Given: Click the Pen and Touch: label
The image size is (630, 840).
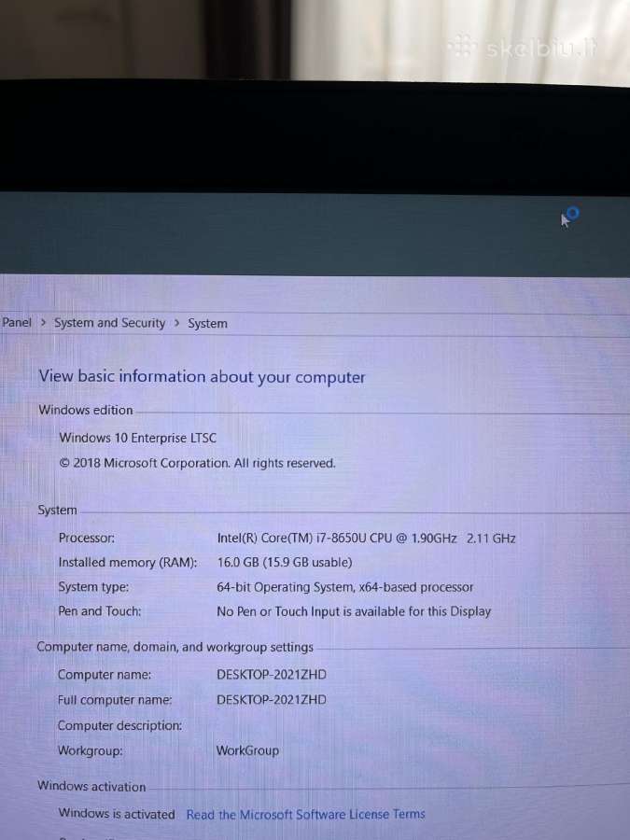Looking at the screenshot, I should [x=100, y=611].
